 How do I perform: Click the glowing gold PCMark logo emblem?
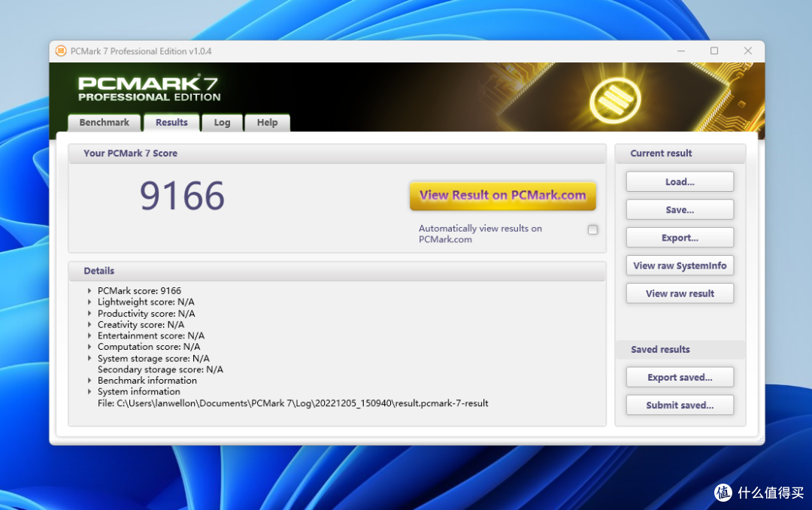(x=614, y=99)
